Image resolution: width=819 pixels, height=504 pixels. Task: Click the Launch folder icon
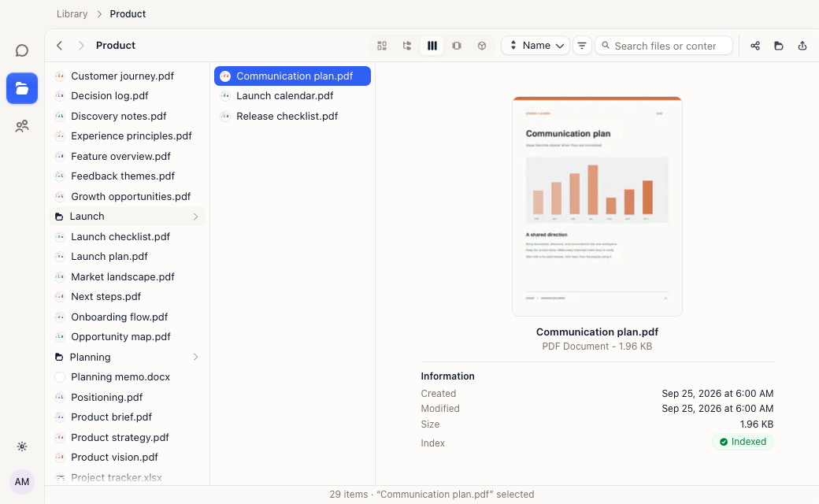59,217
